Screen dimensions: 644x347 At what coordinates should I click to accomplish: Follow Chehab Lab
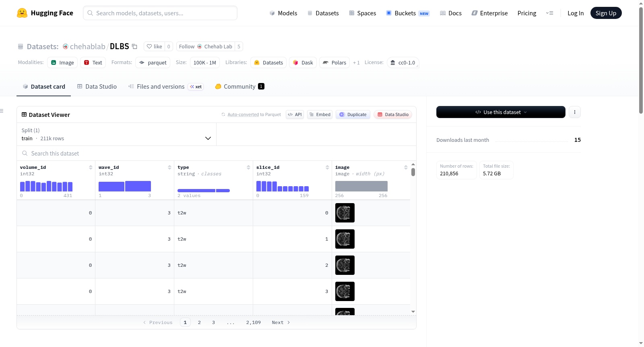click(206, 46)
